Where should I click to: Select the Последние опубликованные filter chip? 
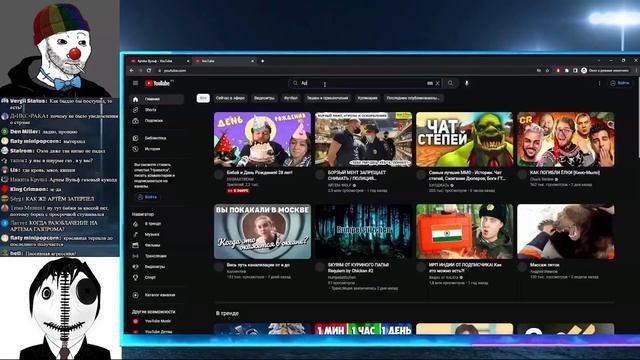(413, 98)
